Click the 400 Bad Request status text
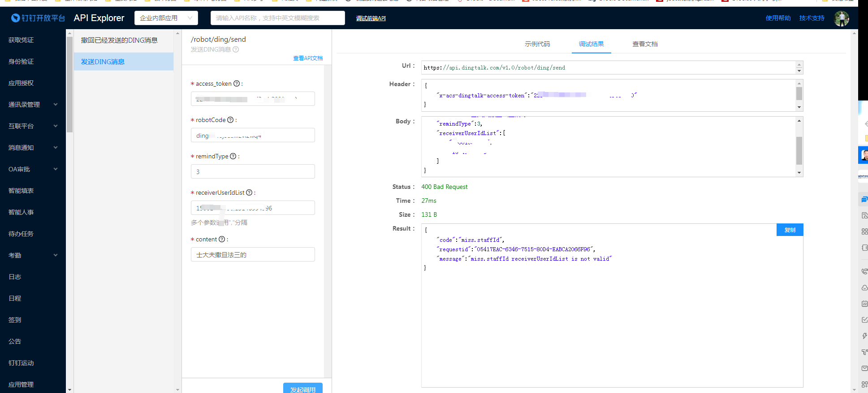This screenshot has width=868, height=393. [444, 187]
